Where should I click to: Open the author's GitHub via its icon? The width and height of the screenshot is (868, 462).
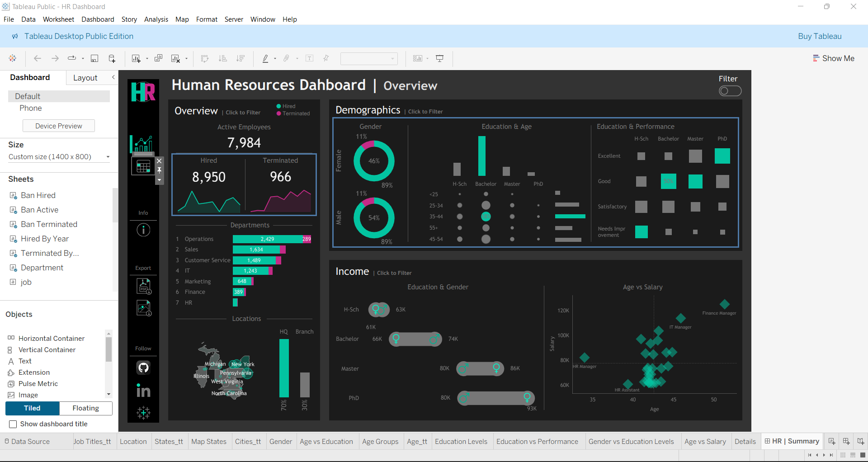(143, 368)
